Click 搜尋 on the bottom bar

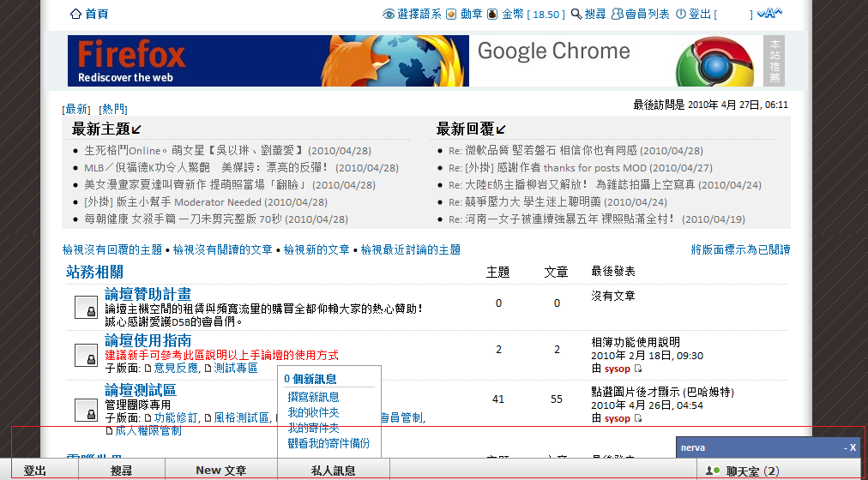tap(122, 470)
